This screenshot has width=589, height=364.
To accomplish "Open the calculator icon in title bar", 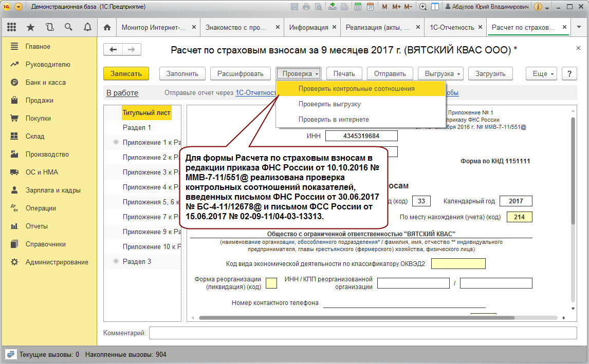I will point(358,7).
